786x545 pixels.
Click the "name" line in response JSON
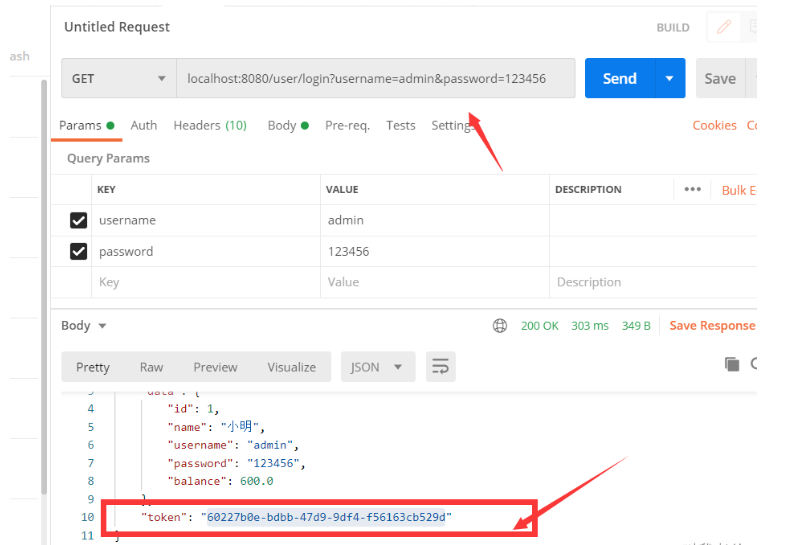click(x=216, y=427)
